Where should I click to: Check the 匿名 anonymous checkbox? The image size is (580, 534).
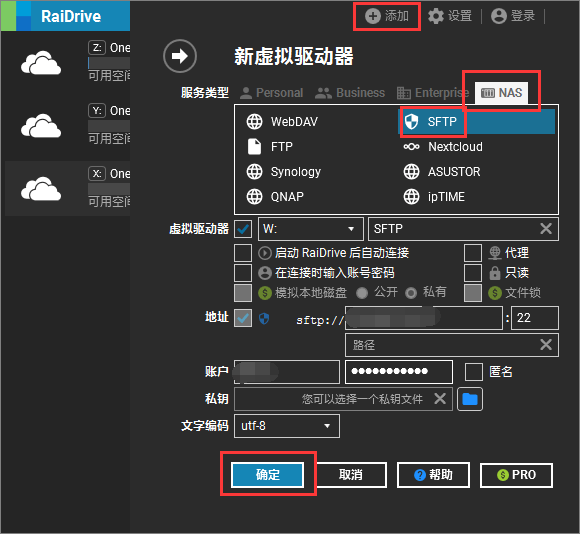point(474,372)
